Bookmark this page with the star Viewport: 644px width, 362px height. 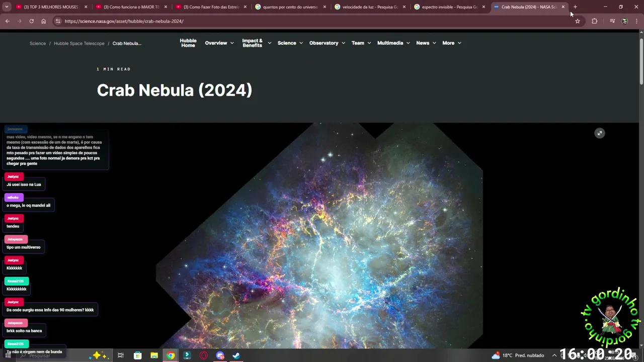tap(578, 21)
